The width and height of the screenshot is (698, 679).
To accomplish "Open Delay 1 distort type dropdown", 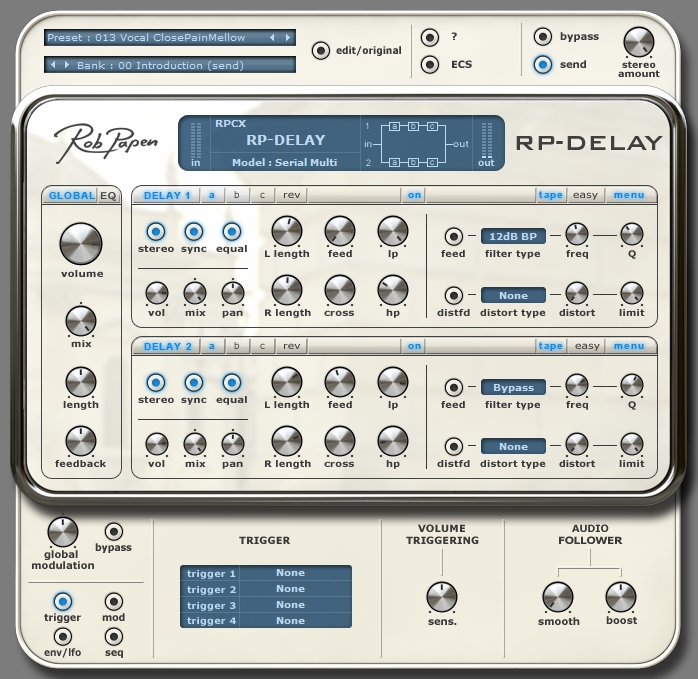I will (513, 296).
